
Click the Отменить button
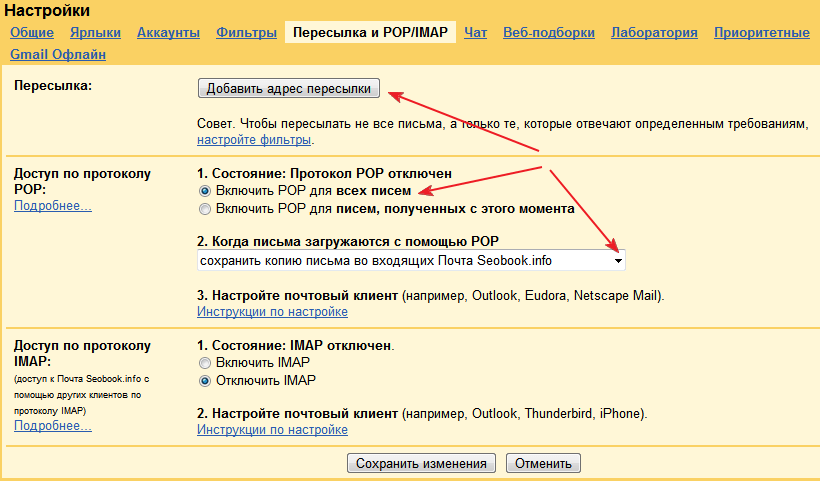click(x=543, y=463)
